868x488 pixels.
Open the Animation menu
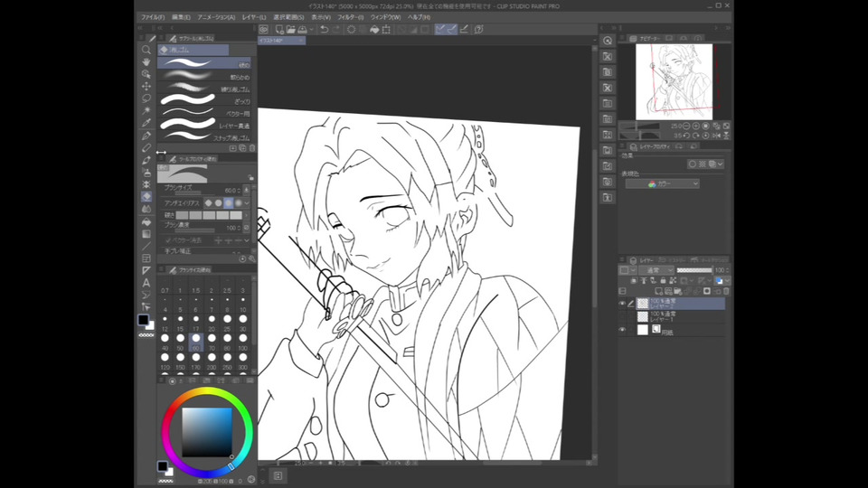(x=216, y=16)
